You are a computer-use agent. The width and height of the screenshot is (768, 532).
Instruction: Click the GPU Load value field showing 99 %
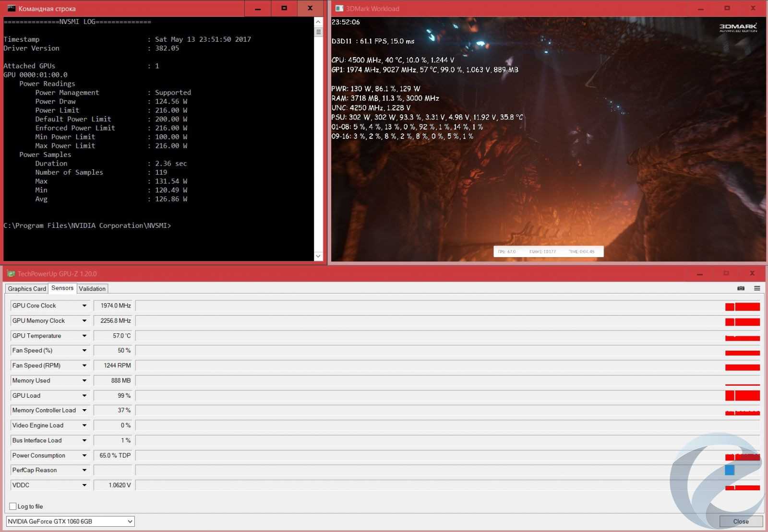(114, 395)
